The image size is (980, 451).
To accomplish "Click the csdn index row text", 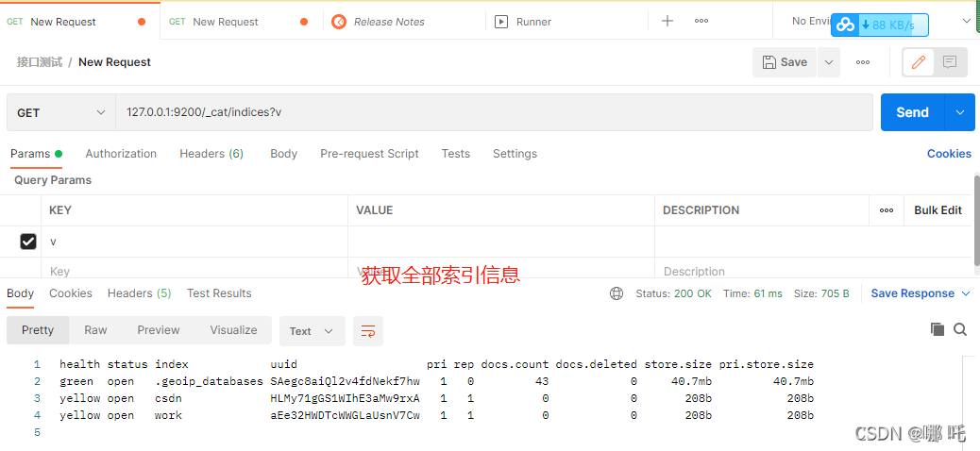I will (x=168, y=398).
